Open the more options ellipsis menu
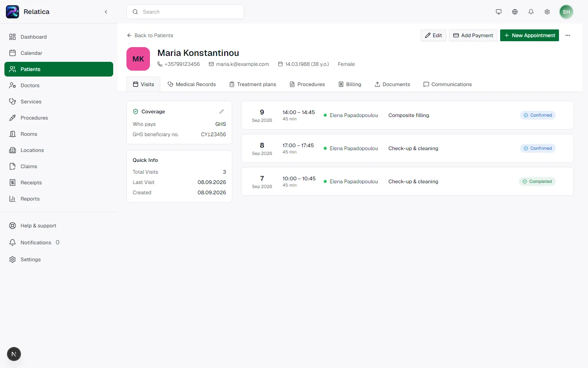The width and height of the screenshot is (588, 368). pos(568,35)
